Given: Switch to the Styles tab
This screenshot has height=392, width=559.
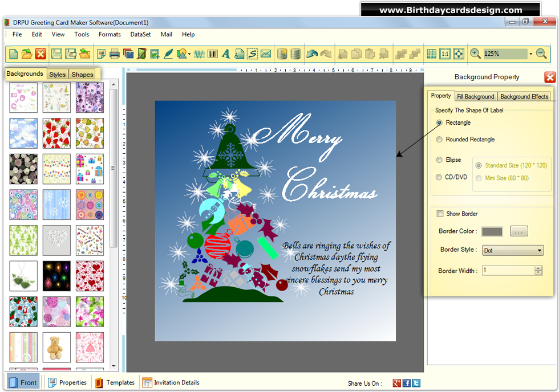Looking at the screenshot, I should point(58,75).
